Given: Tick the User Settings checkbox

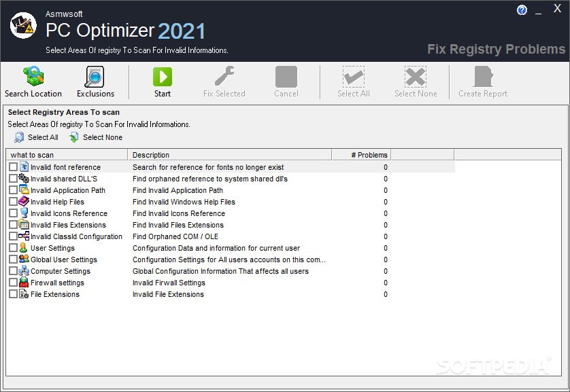Looking at the screenshot, I should tap(13, 248).
